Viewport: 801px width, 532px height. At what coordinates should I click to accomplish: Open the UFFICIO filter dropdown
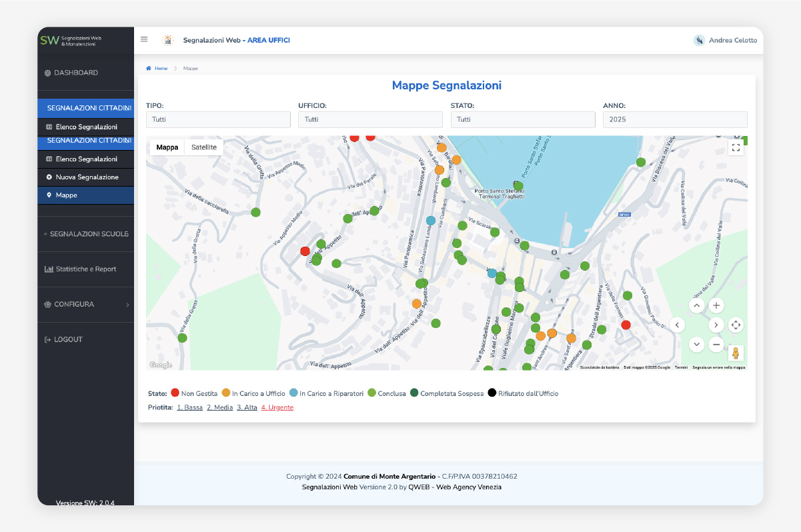coord(370,119)
